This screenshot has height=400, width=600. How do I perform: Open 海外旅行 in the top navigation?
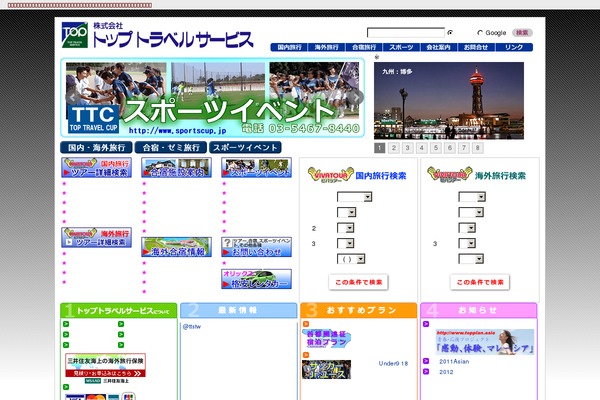coord(326,47)
